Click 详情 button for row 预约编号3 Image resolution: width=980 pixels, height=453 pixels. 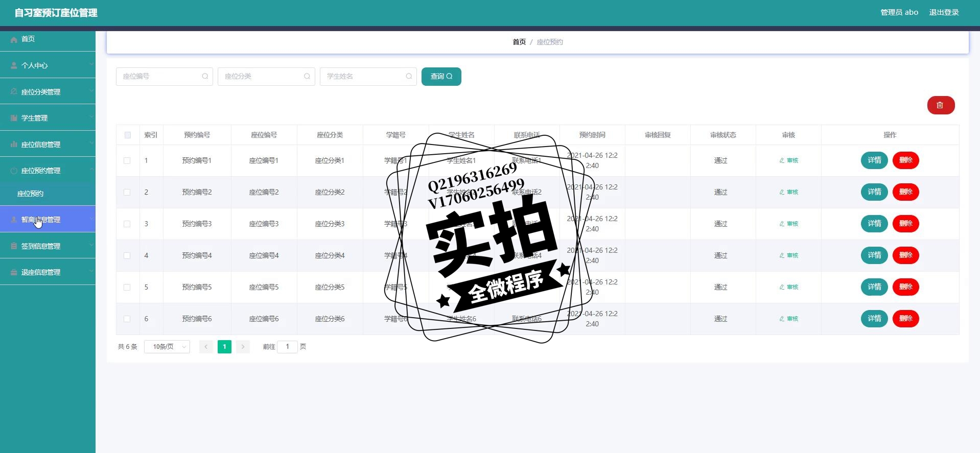pyautogui.click(x=874, y=224)
